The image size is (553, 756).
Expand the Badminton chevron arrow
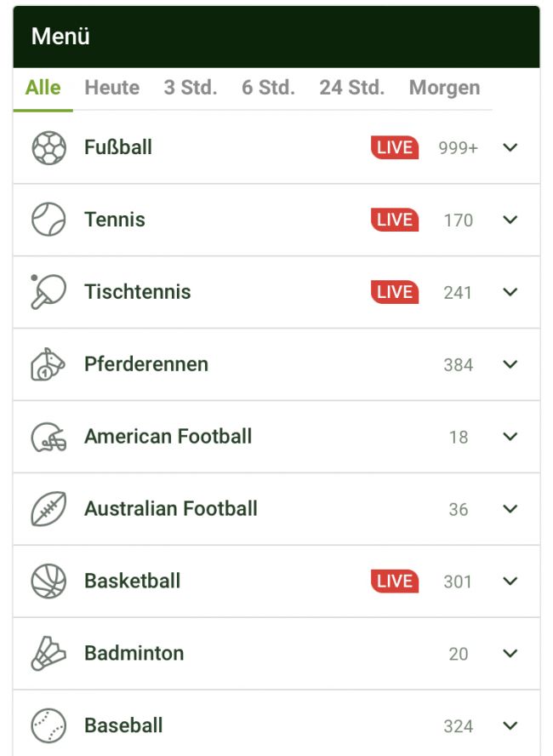coord(510,654)
